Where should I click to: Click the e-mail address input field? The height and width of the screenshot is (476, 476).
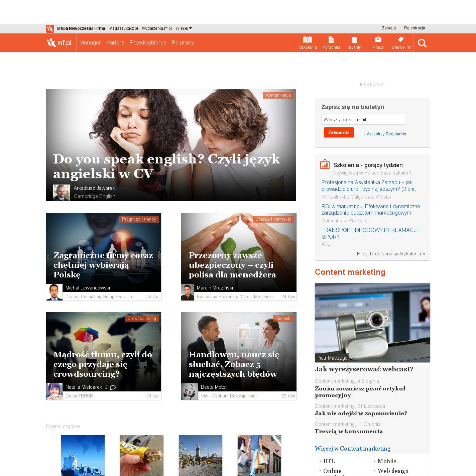[x=363, y=119]
